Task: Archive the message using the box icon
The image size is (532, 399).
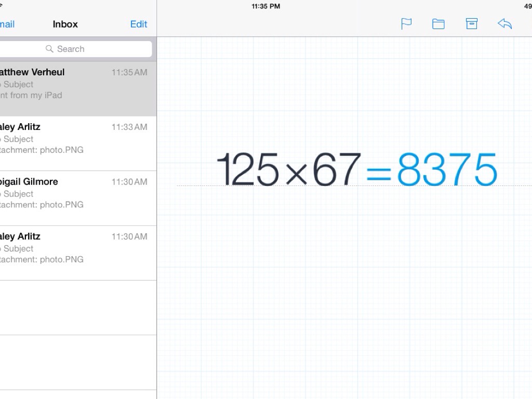Action: pyautogui.click(x=472, y=24)
